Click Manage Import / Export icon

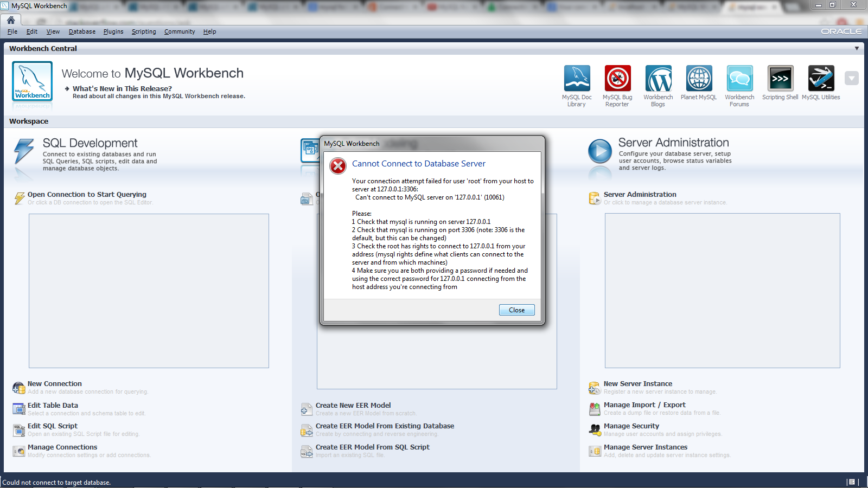595,409
